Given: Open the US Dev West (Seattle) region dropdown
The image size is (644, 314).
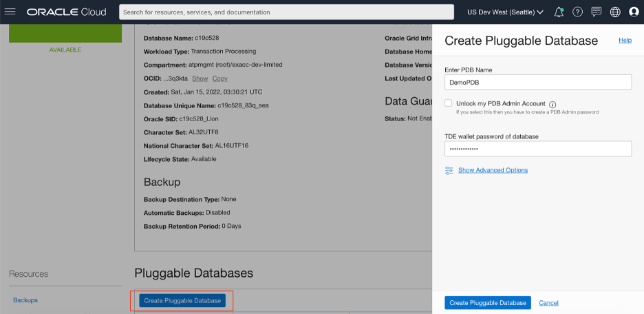Looking at the screenshot, I should coord(505,12).
